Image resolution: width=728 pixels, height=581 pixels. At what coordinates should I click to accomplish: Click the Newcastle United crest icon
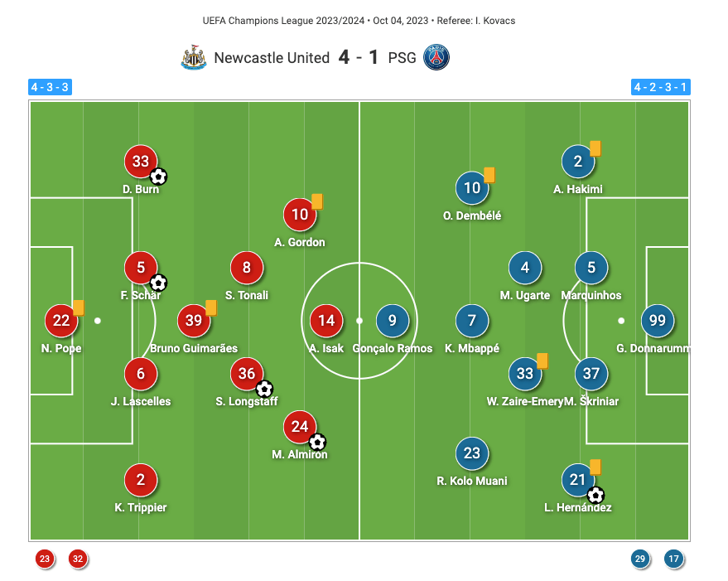tap(193, 57)
